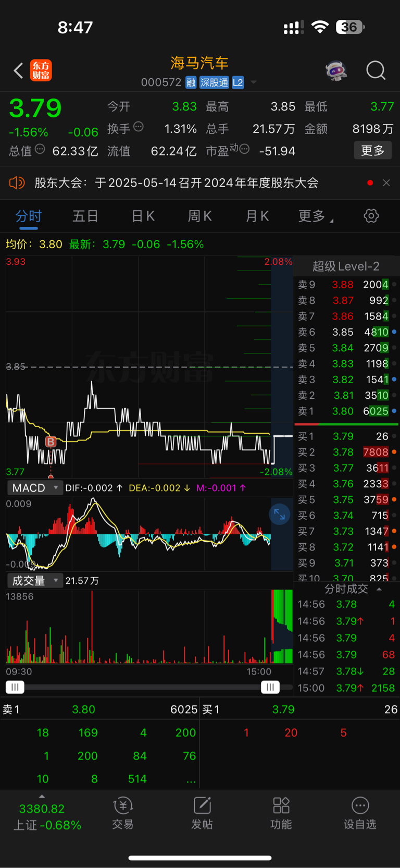
Task: Tap the 深股通 badge
Action: [214, 82]
